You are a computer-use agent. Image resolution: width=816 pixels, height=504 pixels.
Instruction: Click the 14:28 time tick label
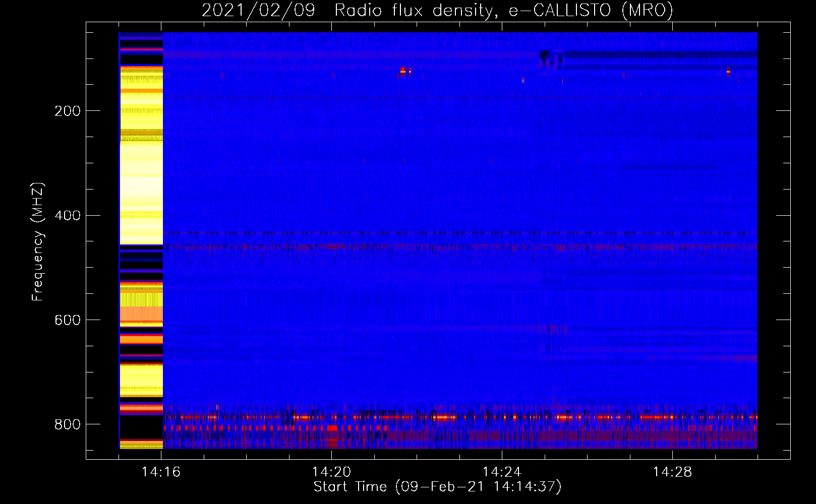[672, 472]
